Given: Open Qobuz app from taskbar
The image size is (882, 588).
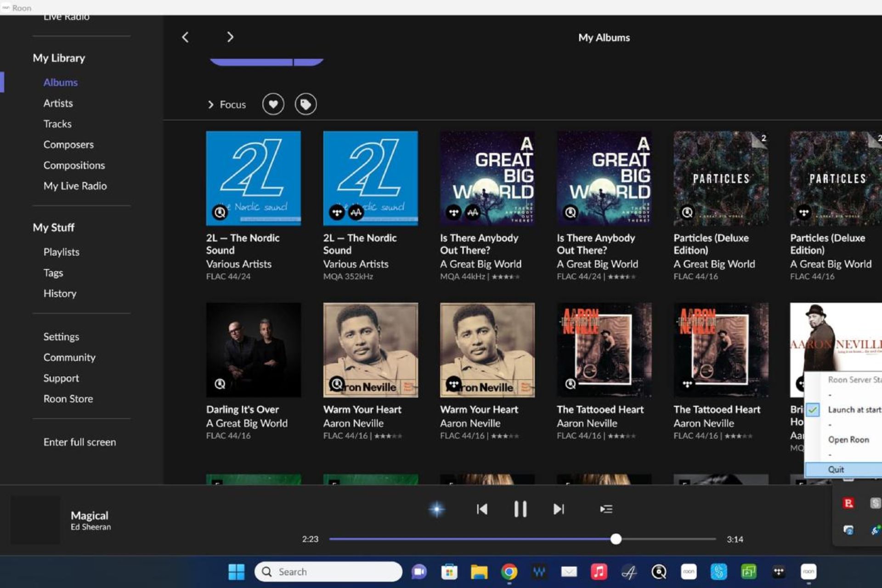Looking at the screenshot, I should click(659, 571).
